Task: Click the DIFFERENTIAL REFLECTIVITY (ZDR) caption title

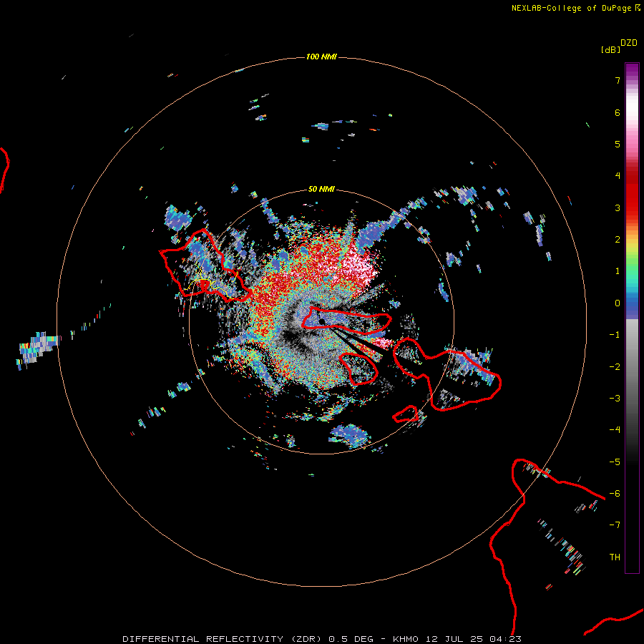Action: pos(222,639)
